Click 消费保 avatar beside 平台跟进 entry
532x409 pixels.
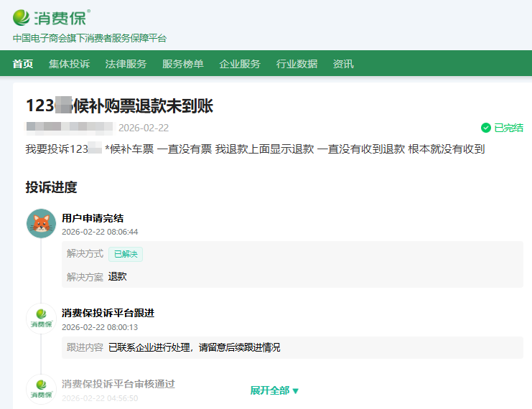tap(41, 319)
